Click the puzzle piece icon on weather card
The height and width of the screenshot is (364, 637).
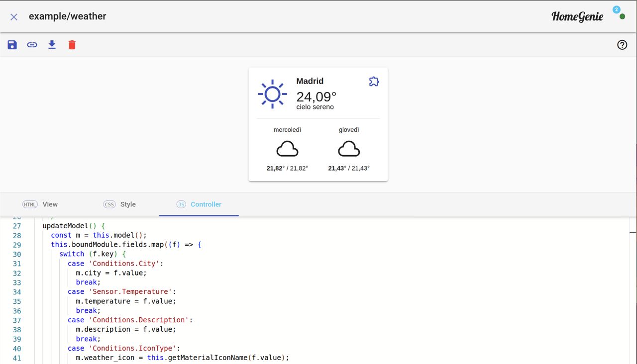click(374, 82)
